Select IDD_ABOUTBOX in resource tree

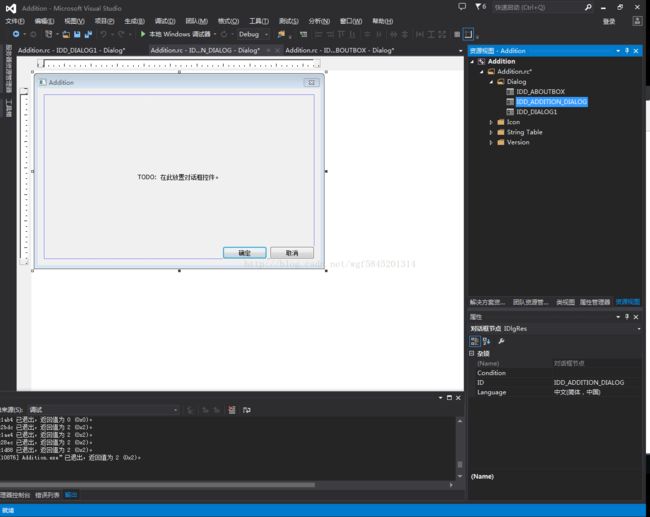pyautogui.click(x=540, y=91)
